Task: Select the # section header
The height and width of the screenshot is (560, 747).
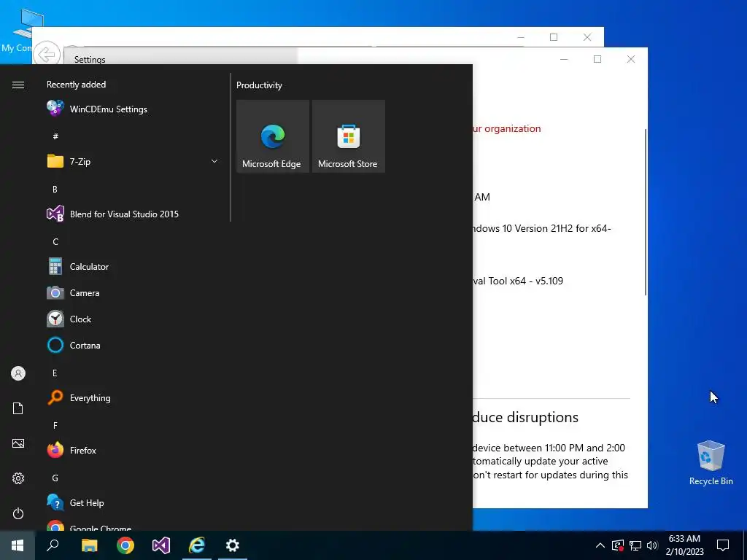Action: (55, 136)
